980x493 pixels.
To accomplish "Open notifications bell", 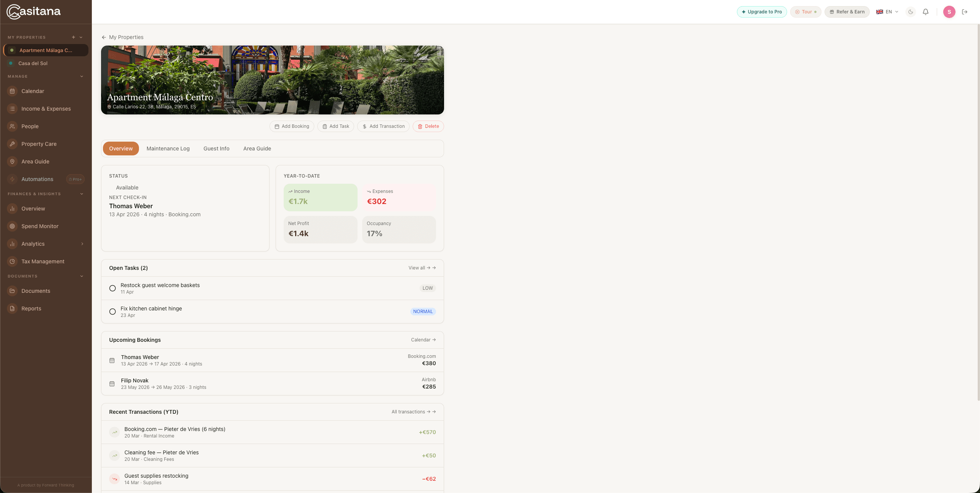I will pos(926,12).
